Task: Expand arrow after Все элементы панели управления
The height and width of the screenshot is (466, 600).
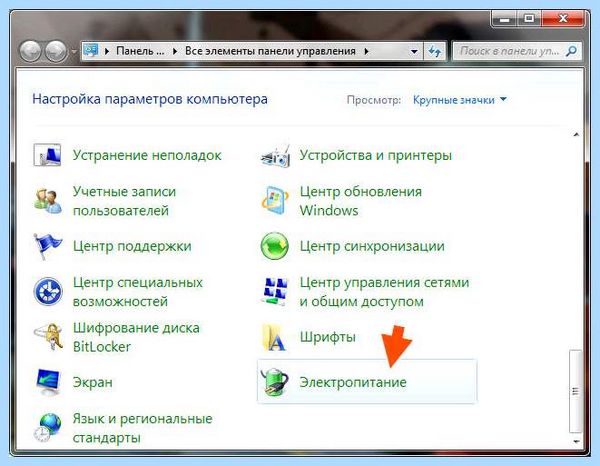Action: click(x=367, y=51)
